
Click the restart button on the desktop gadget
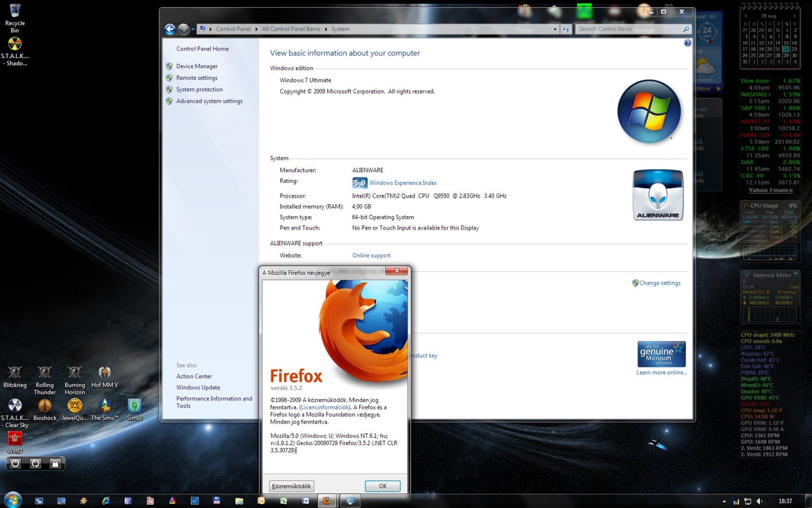pos(35,463)
